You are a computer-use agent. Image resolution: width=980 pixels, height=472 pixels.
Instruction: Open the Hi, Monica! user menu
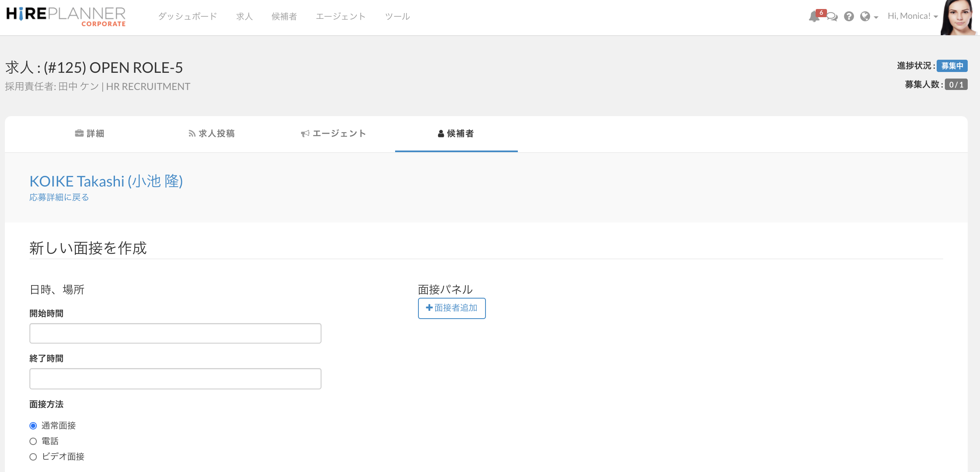click(912, 16)
